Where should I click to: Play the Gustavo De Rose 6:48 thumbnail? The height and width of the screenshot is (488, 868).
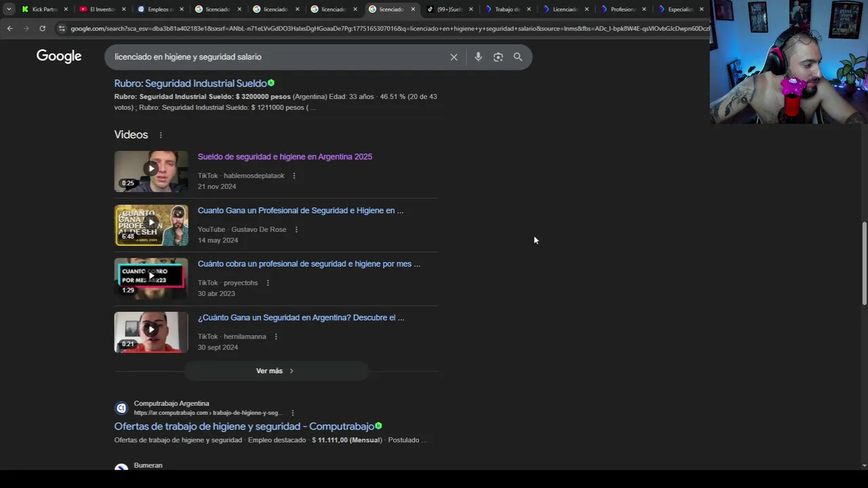(151, 225)
